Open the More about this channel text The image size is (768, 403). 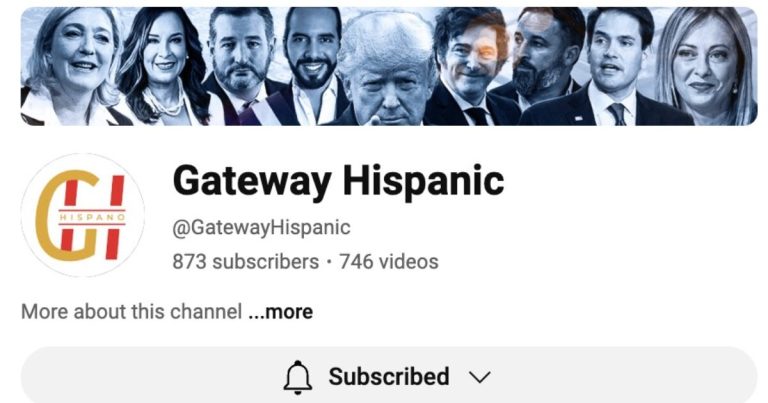point(132,311)
